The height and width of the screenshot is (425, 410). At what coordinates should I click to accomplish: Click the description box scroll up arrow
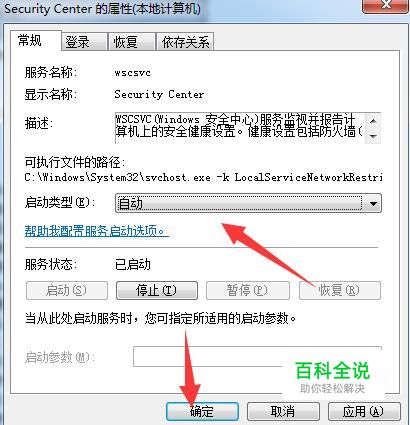click(373, 120)
